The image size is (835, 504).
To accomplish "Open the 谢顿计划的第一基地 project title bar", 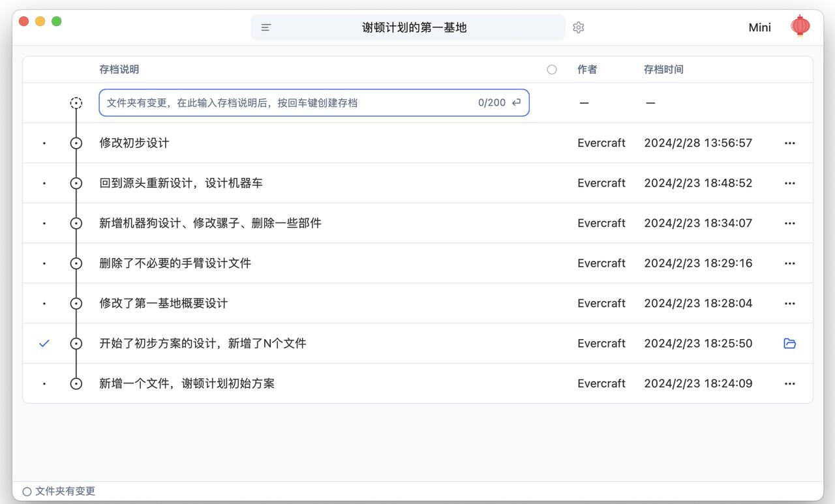I will click(x=414, y=27).
